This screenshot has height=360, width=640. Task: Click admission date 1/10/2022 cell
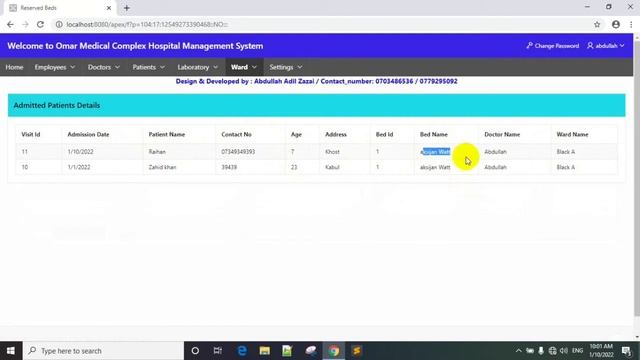point(80,152)
